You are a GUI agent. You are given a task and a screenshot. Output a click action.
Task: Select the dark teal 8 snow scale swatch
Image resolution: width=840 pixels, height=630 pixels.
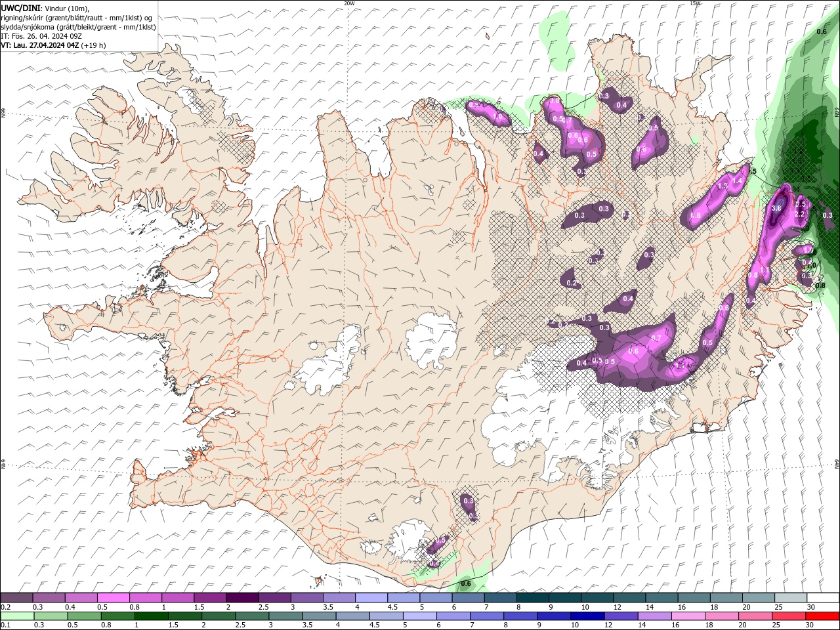click(532, 598)
